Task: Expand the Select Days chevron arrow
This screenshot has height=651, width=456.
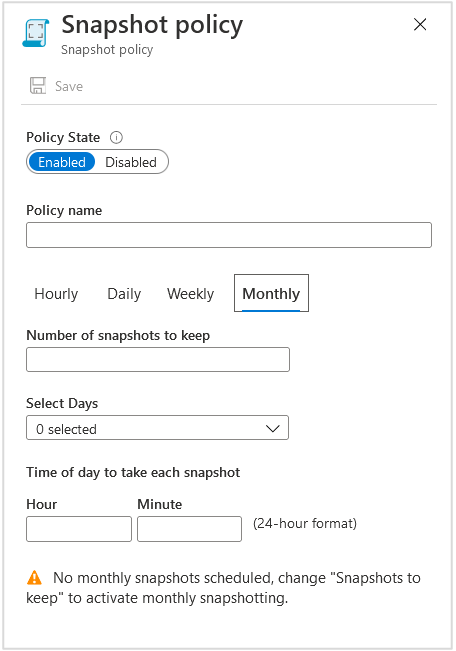Action: [x=272, y=428]
